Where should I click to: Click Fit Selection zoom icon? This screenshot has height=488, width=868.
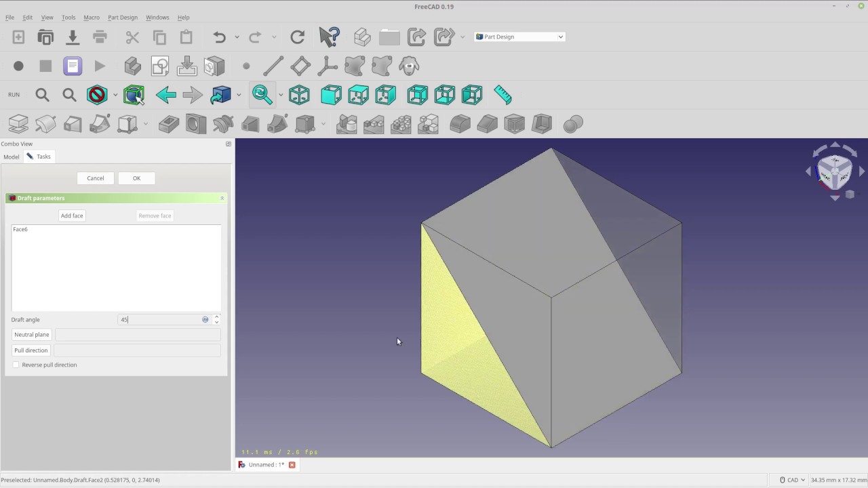coord(69,95)
